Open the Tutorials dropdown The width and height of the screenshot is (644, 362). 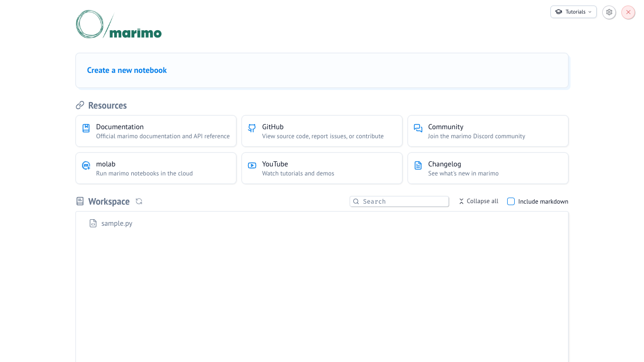(573, 12)
